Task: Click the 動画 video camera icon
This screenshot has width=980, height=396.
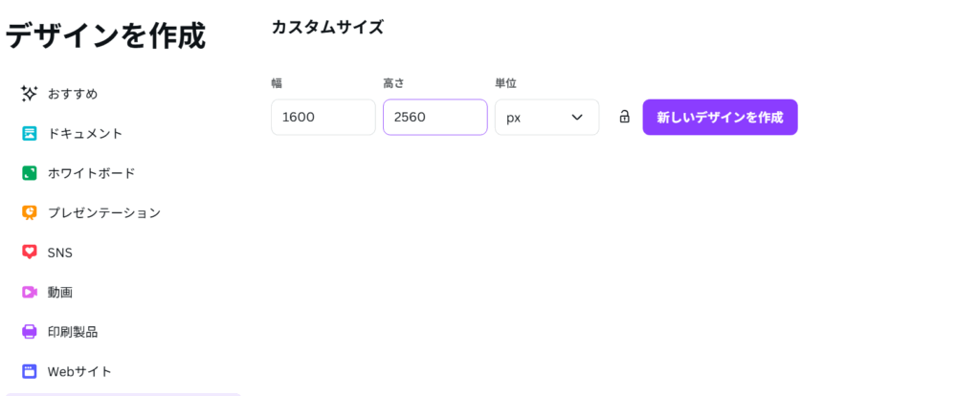Action: tap(30, 292)
